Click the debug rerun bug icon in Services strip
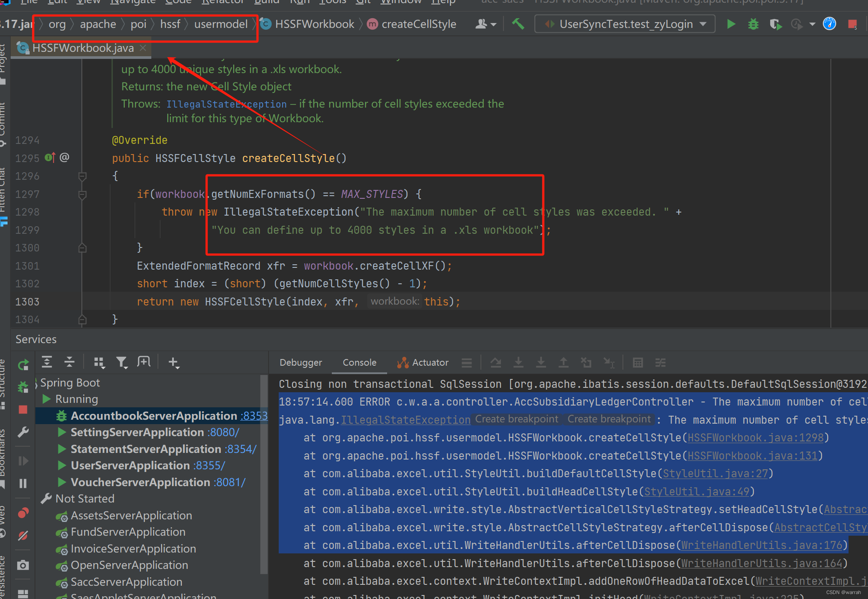868x599 pixels. (x=23, y=387)
